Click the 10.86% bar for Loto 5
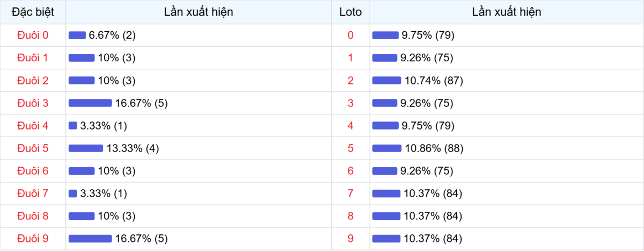This screenshot has height=251, width=644. pos(386,148)
